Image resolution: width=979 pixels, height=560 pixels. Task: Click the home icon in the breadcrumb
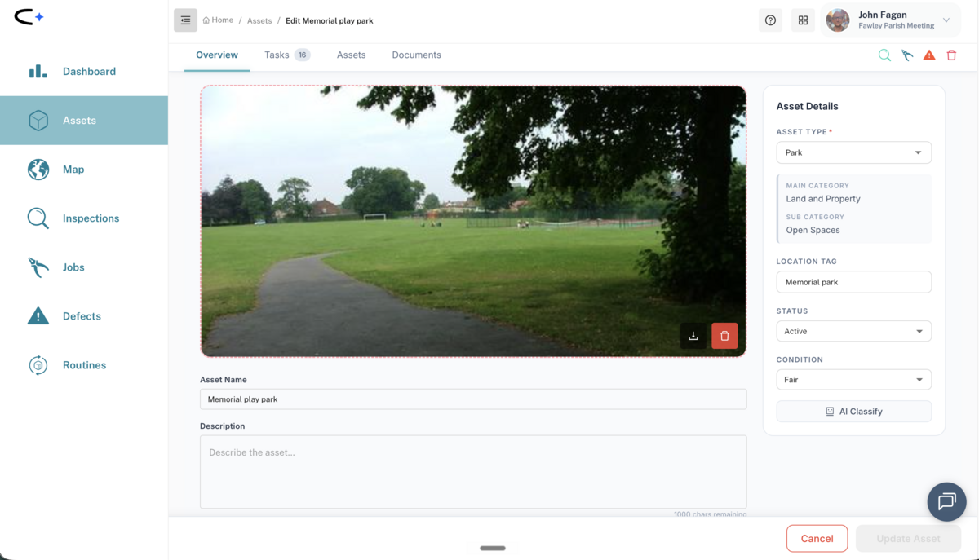coord(206,20)
